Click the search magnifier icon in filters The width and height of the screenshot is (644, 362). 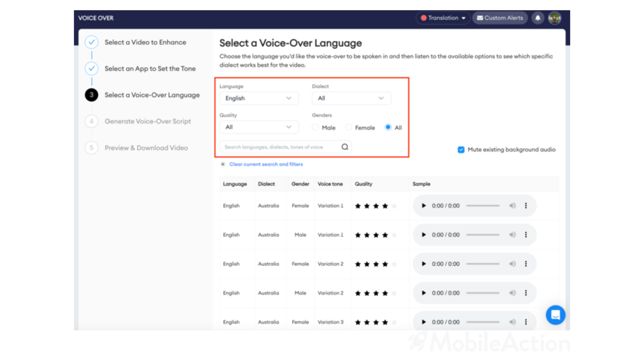(x=345, y=147)
